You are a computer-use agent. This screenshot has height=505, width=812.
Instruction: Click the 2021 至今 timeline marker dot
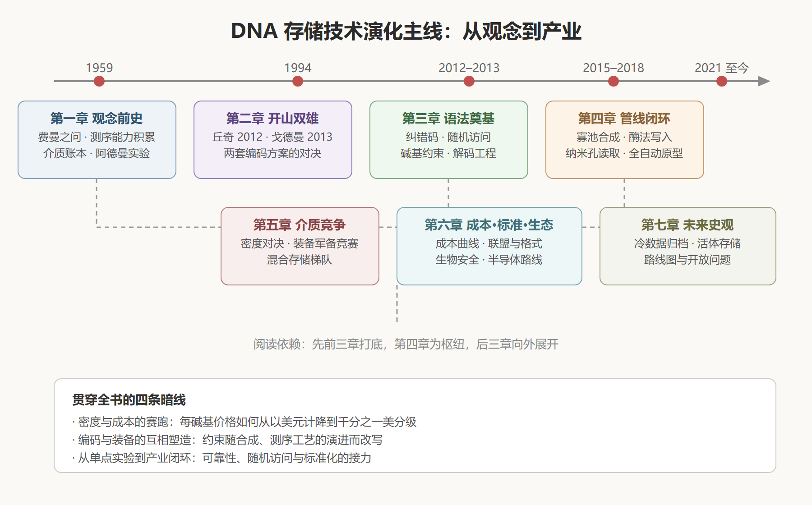pos(722,81)
